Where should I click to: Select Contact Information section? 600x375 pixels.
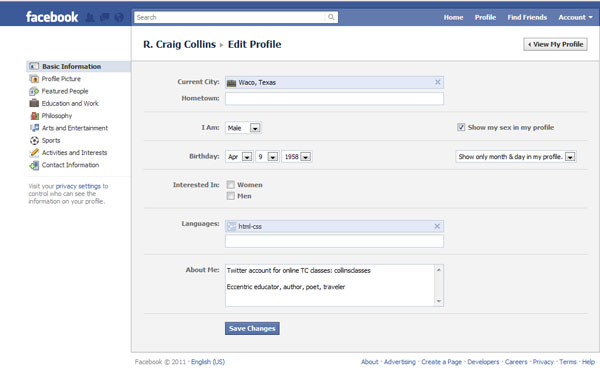(70, 165)
